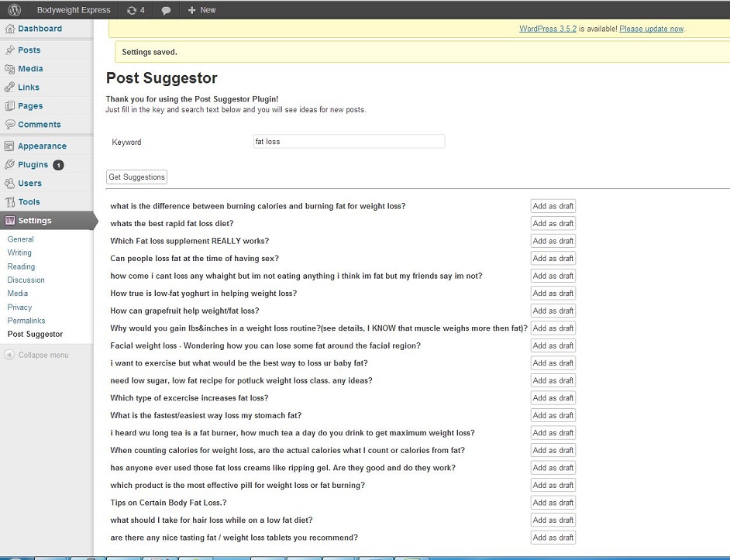Open Permalinks settings submenu item

pos(26,321)
